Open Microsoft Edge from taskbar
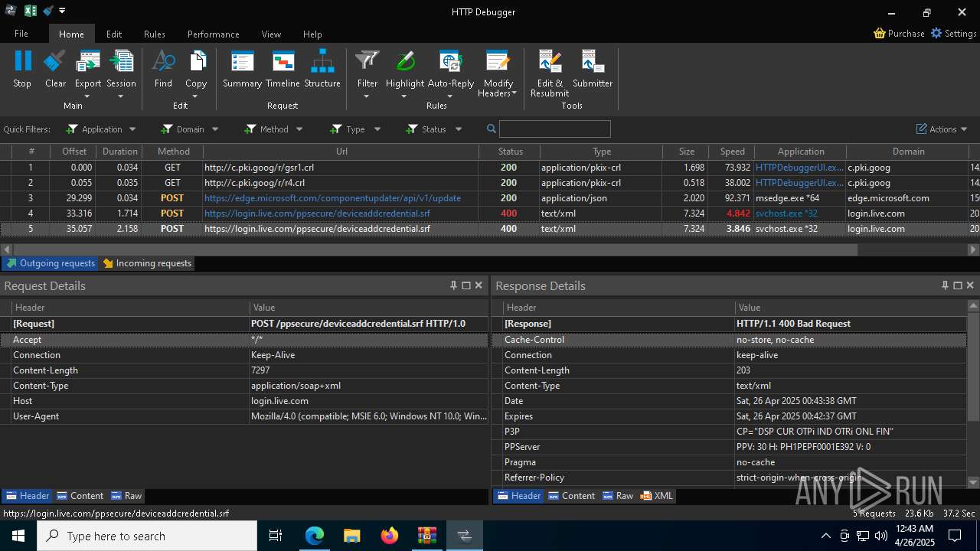 coord(315,536)
